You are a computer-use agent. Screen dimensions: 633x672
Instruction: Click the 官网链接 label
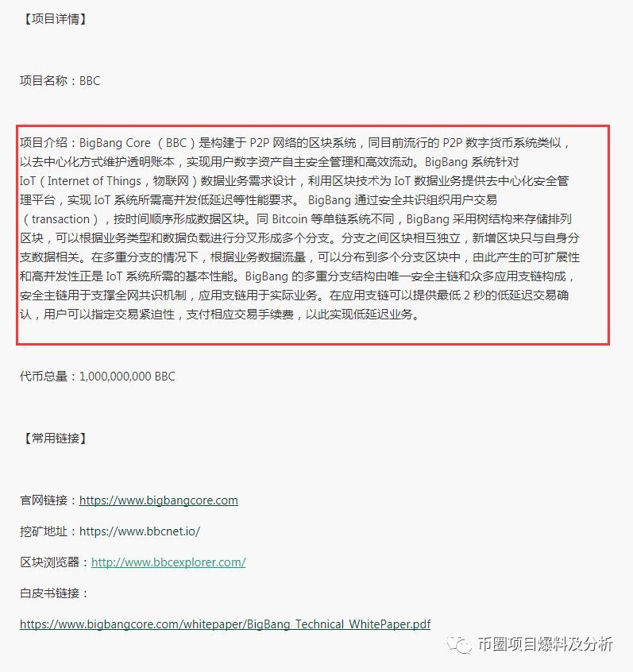[x=49, y=500]
